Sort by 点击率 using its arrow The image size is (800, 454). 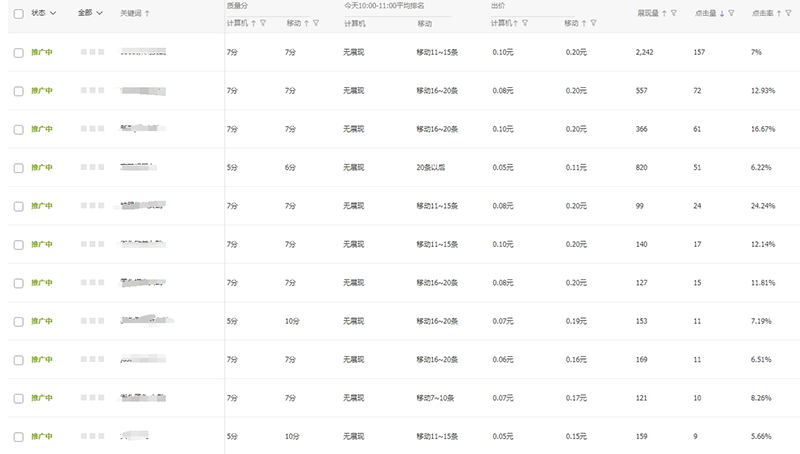778,13
